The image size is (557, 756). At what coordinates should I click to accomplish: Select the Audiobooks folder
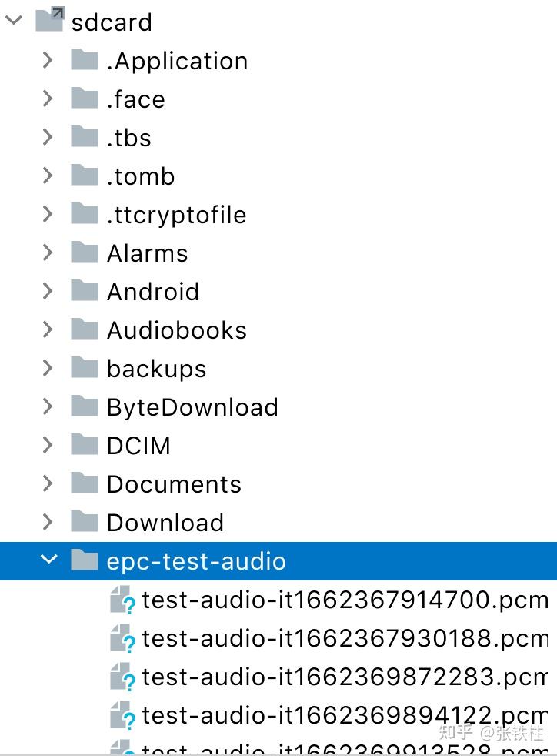(x=176, y=329)
